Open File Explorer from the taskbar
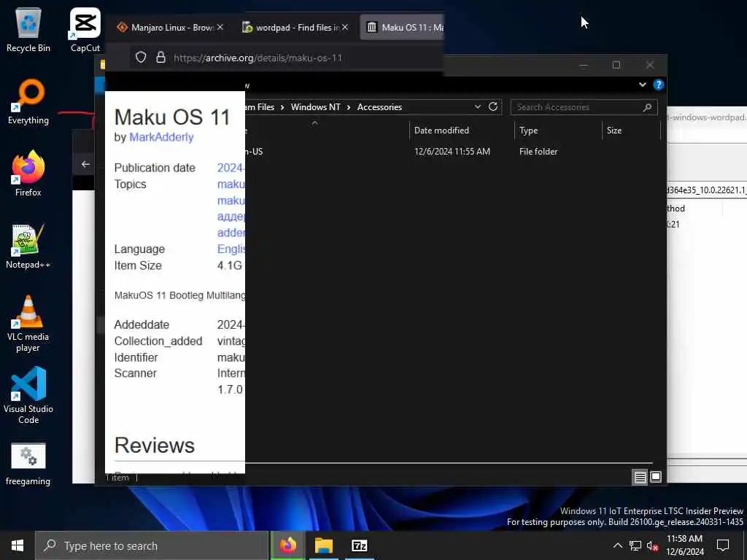Image resolution: width=747 pixels, height=560 pixels. (x=323, y=545)
